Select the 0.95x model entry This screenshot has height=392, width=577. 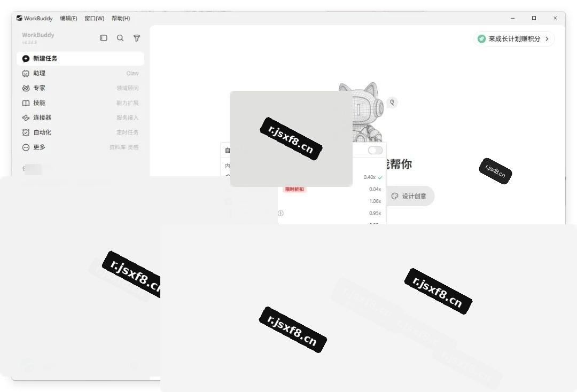click(332, 213)
